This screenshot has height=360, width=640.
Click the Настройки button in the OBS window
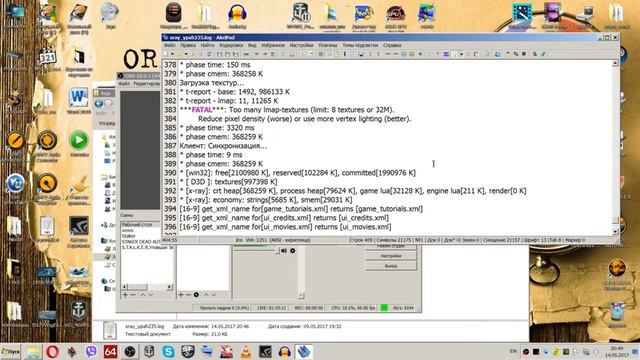click(391, 256)
